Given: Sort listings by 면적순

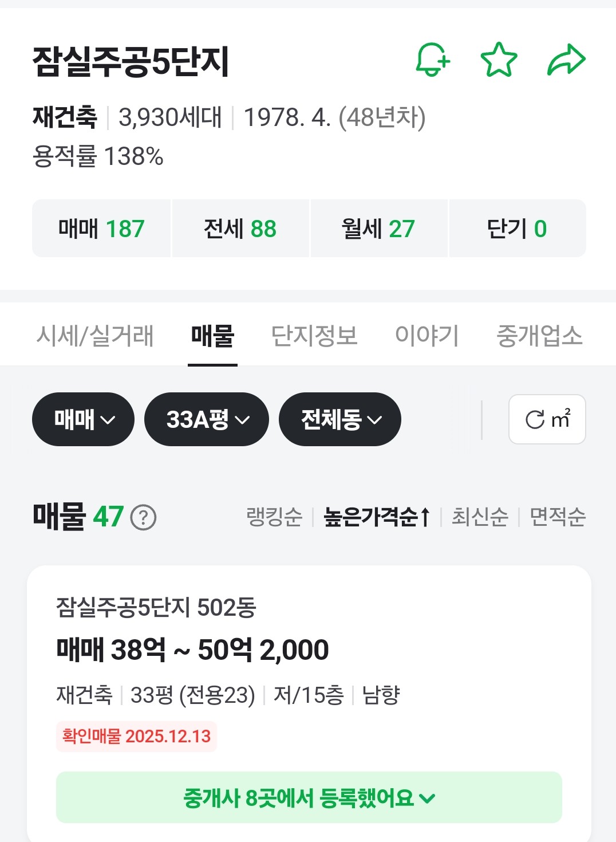Looking at the screenshot, I should click(558, 517).
